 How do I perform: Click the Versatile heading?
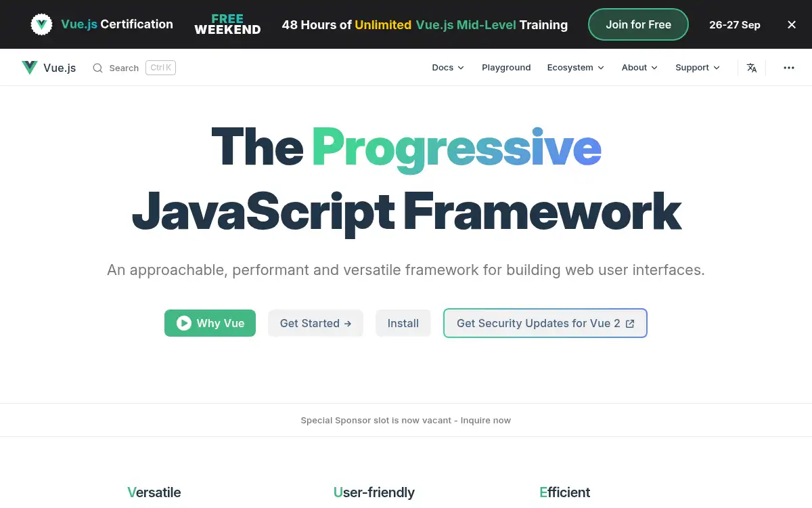pos(154,492)
